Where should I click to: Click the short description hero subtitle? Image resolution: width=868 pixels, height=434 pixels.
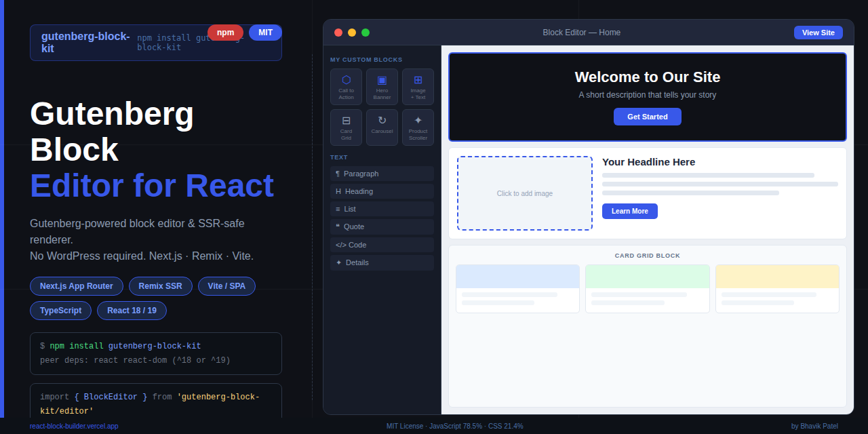click(648, 95)
